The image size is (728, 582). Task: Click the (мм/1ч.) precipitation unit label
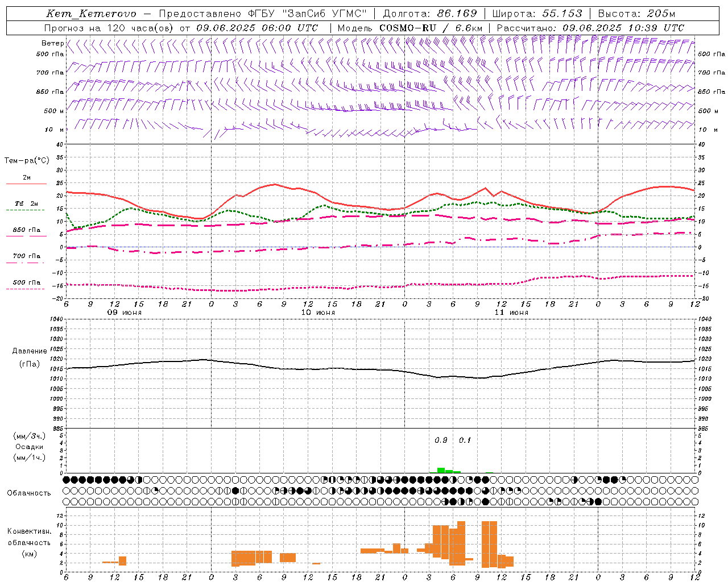click(30, 458)
